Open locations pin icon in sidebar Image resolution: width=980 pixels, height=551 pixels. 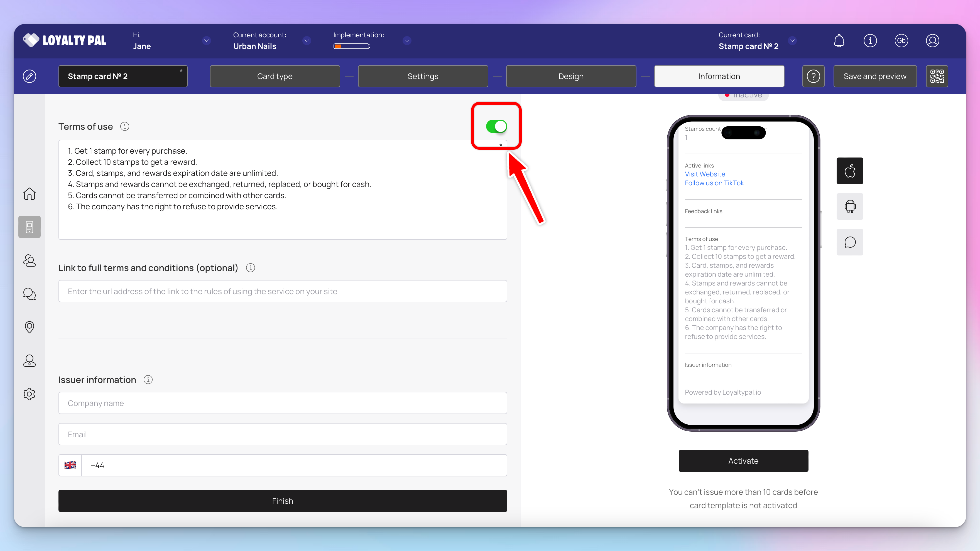coord(29,327)
